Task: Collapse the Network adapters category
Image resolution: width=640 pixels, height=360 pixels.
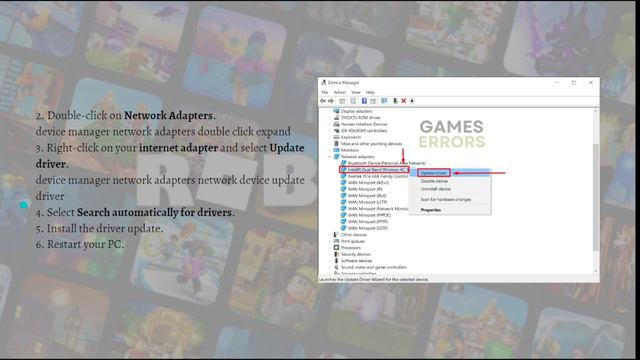Action: [x=330, y=157]
